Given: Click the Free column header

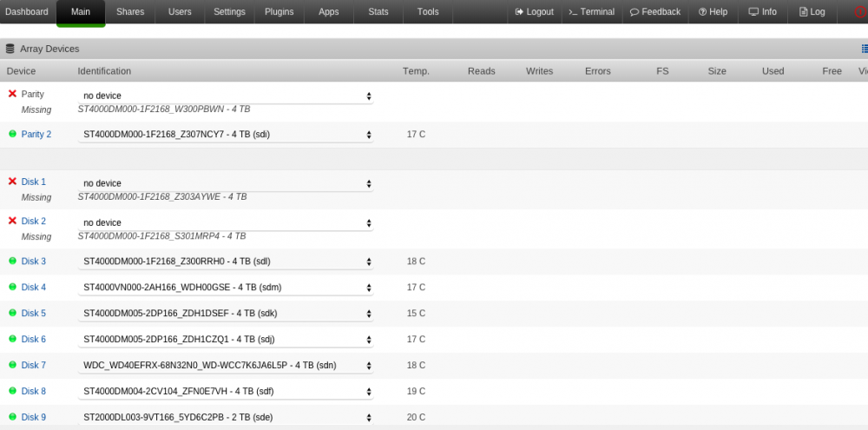Looking at the screenshot, I should coord(832,71).
